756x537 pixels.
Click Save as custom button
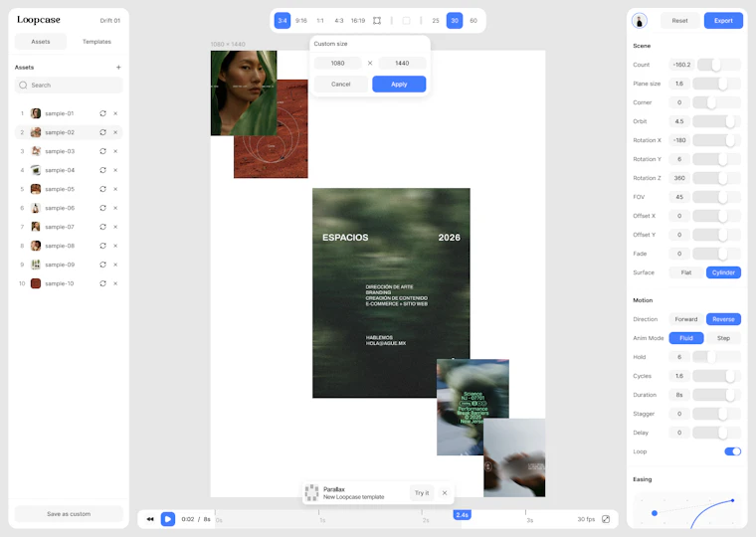(69, 514)
